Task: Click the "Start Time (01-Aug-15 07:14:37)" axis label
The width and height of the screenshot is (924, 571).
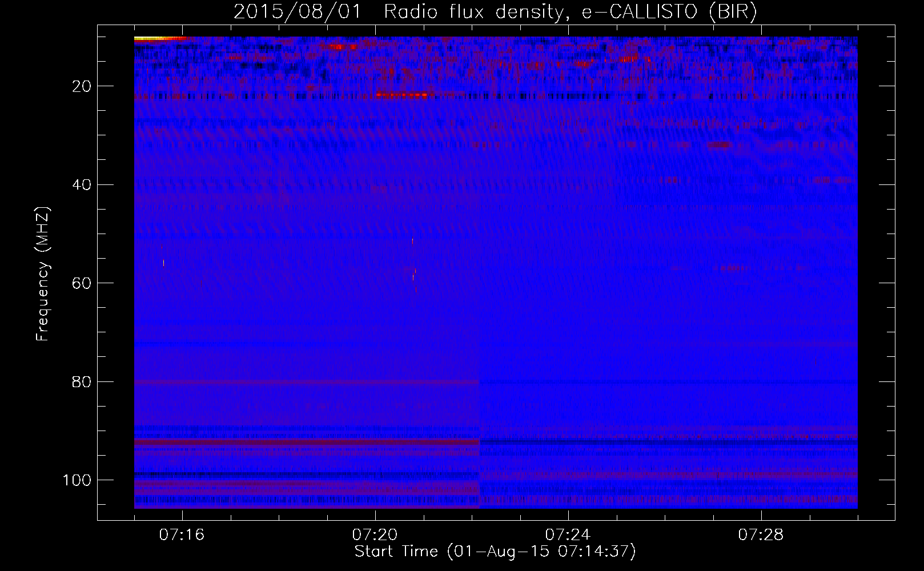Action: tap(495, 552)
